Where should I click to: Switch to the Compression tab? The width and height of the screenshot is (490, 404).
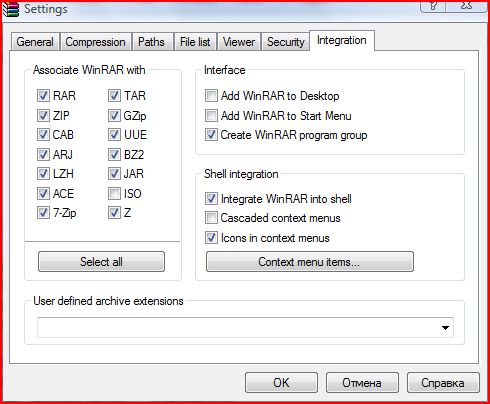(96, 42)
